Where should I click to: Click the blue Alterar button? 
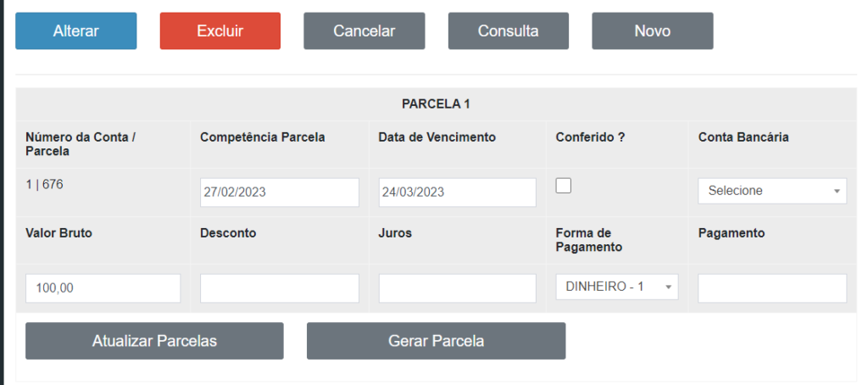coord(76,31)
